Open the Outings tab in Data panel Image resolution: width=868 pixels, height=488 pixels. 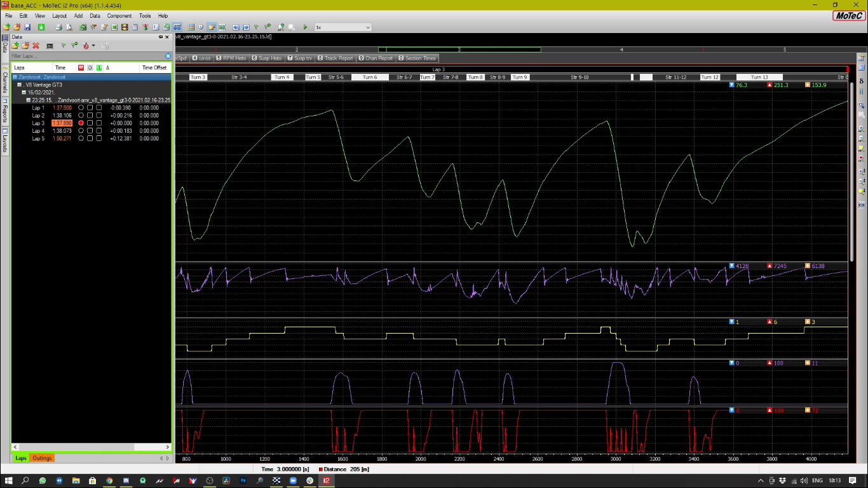(42, 458)
